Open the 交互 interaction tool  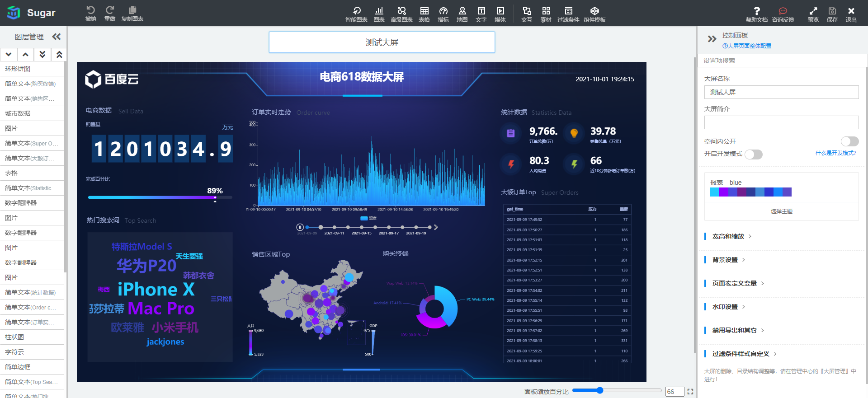[527, 14]
